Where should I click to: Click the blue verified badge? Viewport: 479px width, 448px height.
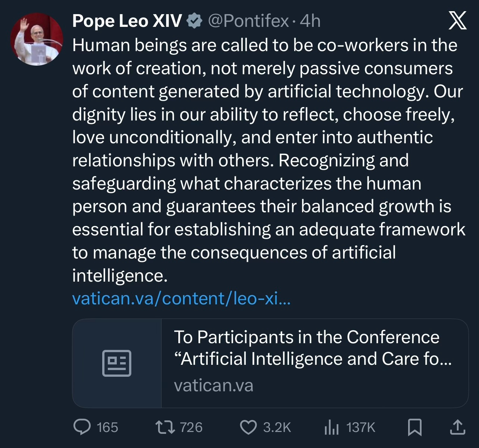point(194,21)
